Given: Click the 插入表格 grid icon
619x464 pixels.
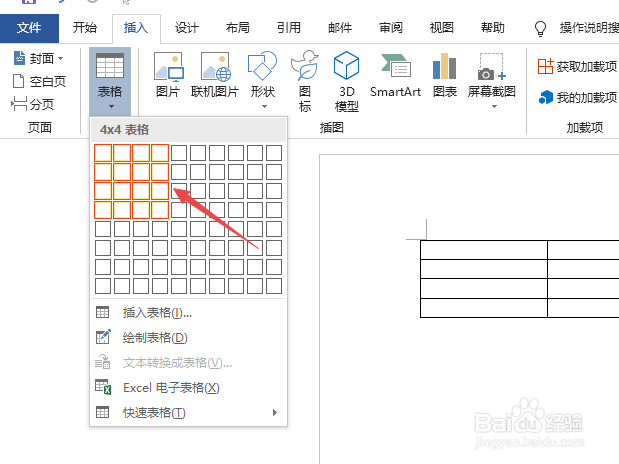Looking at the screenshot, I should tap(103, 313).
